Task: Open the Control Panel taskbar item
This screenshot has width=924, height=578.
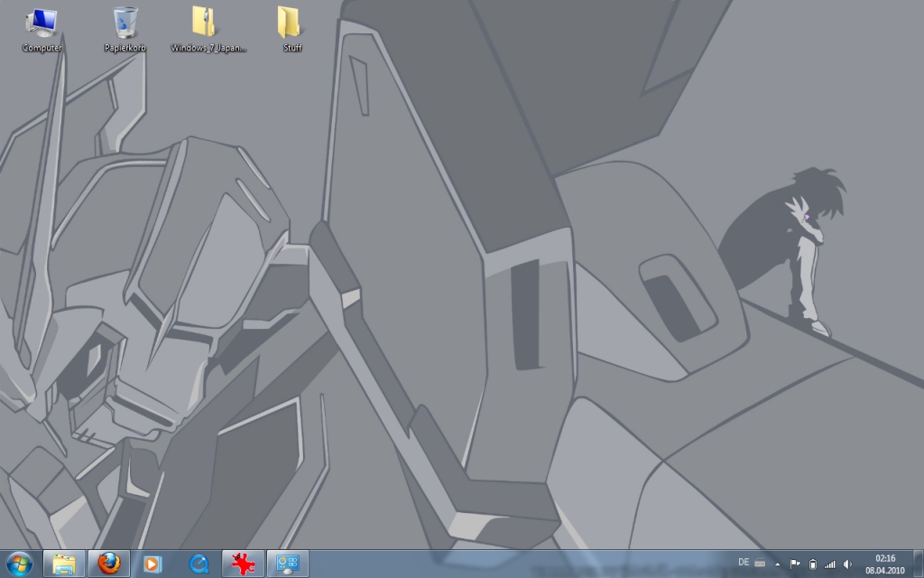Action: tap(288, 564)
